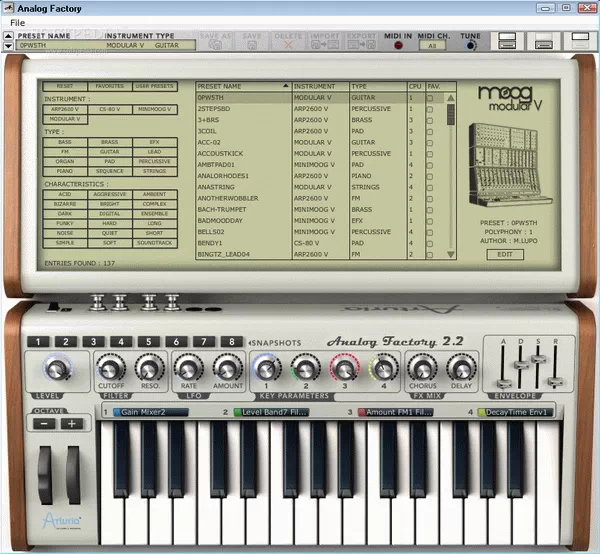Open Key Parameter 4 DecayTime Env1 dropdown
Screen dimensions: 600x554
(516, 412)
